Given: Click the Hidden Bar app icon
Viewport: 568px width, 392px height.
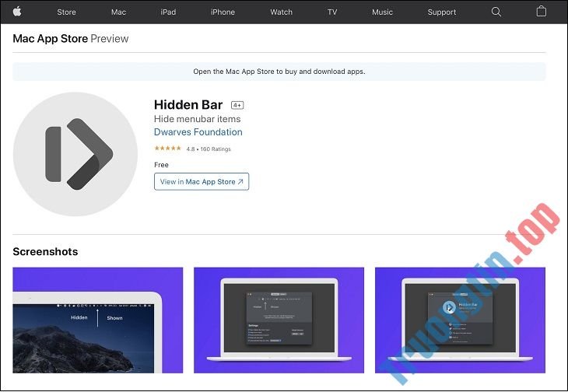Looking at the screenshot, I should pos(75,154).
